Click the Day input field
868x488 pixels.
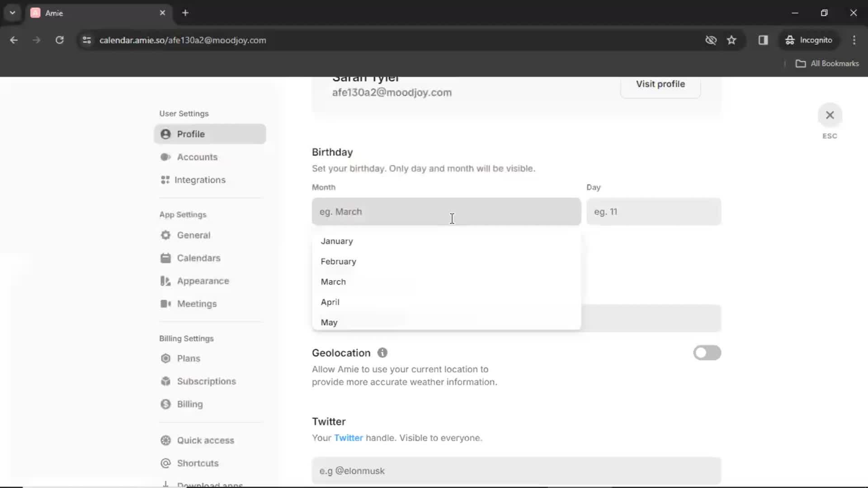(653, 211)
